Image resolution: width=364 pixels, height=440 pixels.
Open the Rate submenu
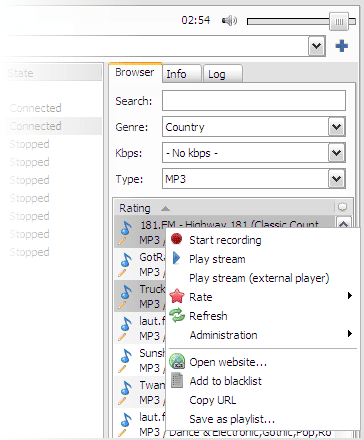(263, 297)
